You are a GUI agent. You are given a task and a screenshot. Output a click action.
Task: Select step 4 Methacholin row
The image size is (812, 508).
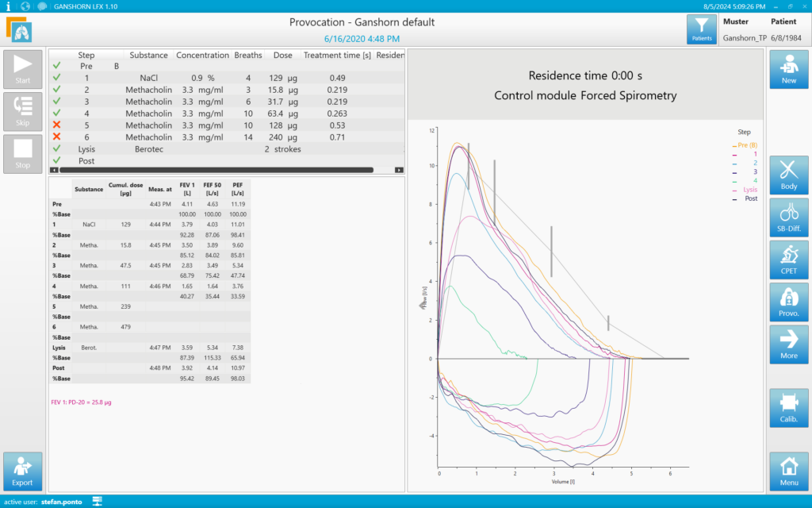pyautogui.click(x=227, y=114)
